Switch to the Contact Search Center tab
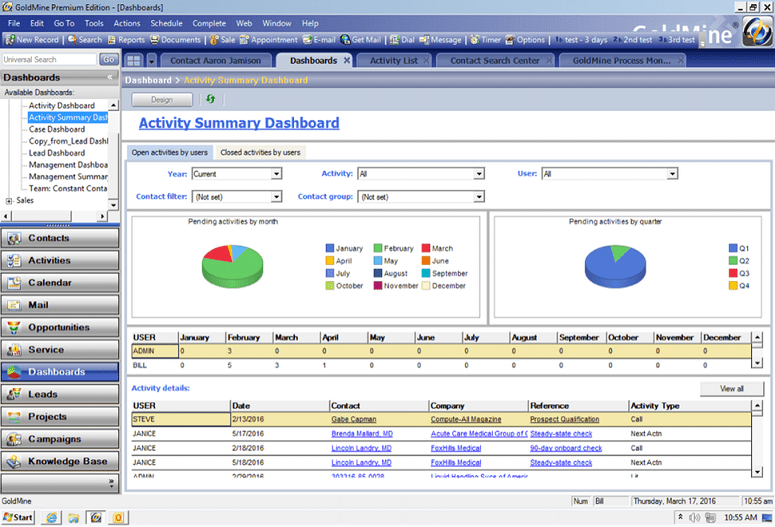 pyautogui.click(x=493, y=60)
